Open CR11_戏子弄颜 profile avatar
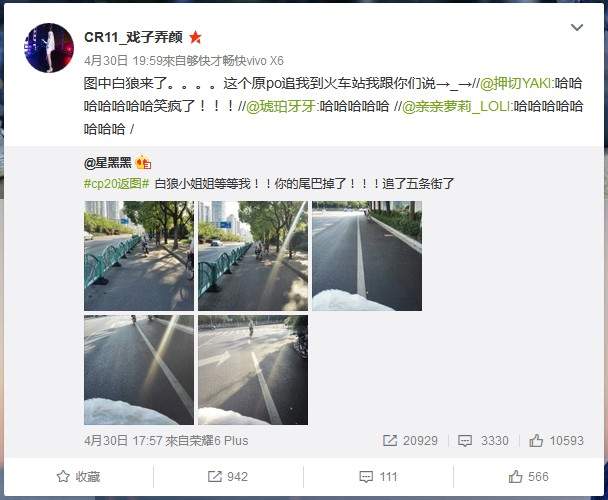The height and width of the screenshot is (500, 608). coord(49,48)
